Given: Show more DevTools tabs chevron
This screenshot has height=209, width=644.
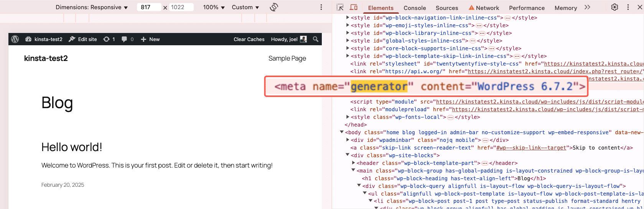Looking at the screenshot, I should pos(587,7).
